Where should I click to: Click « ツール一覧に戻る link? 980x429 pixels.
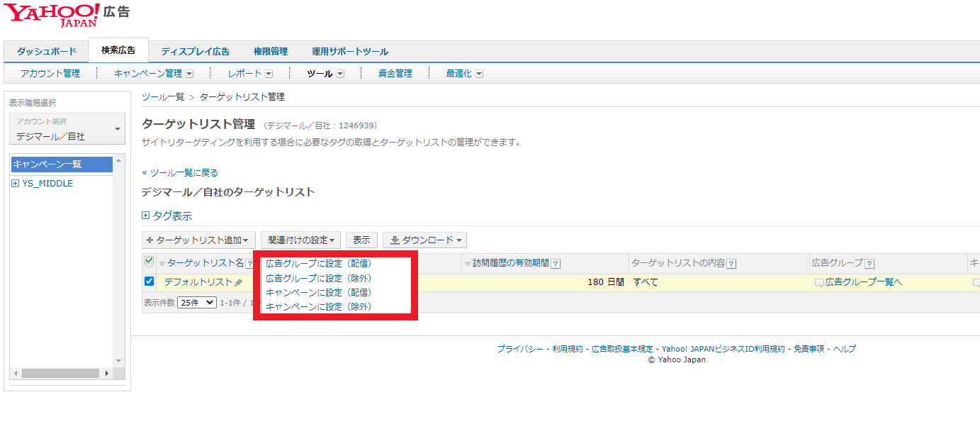click(x=180, y=172)
